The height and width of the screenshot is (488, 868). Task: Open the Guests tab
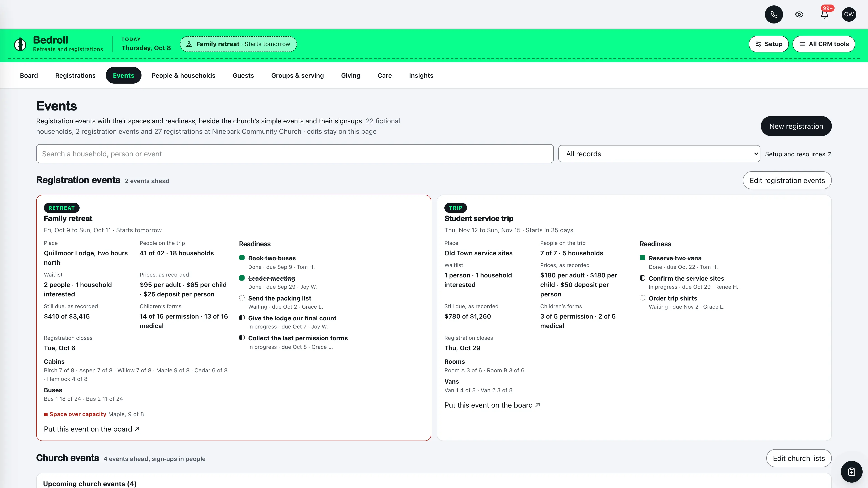point(243,75)
